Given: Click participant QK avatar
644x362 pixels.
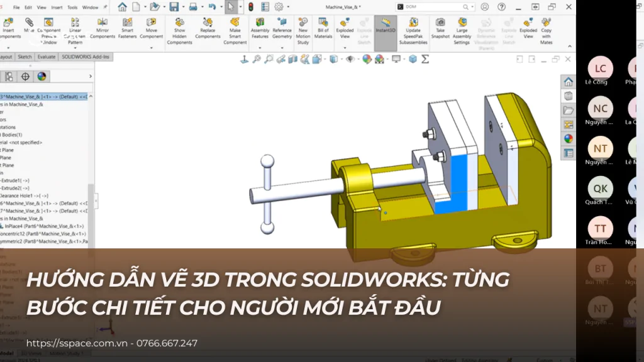Looking at the screenshot, I should click(x=600, y=189).
